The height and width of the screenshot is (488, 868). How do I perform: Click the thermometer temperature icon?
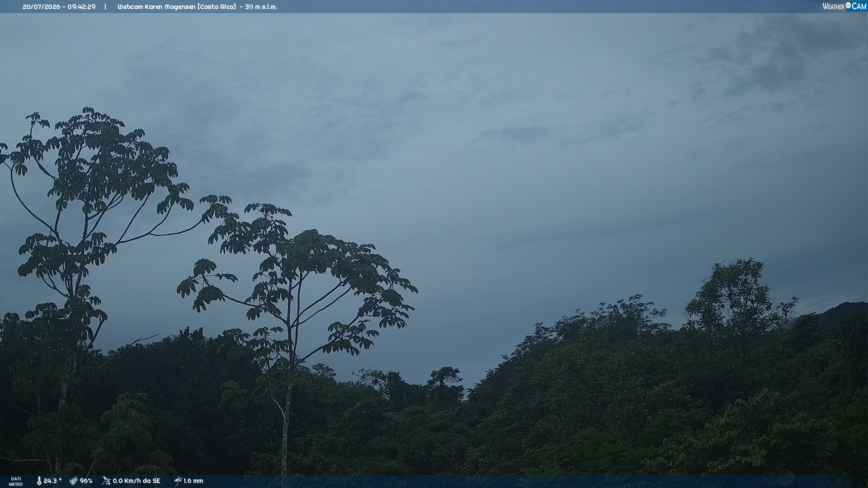pyautogui.click(x=39, y=481)
